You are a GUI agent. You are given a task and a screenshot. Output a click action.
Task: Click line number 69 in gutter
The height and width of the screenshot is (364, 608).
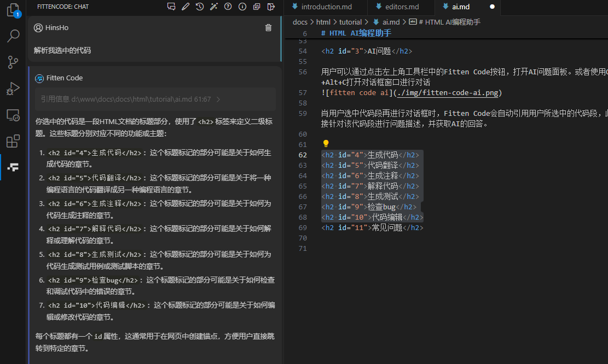pos(303,228)
